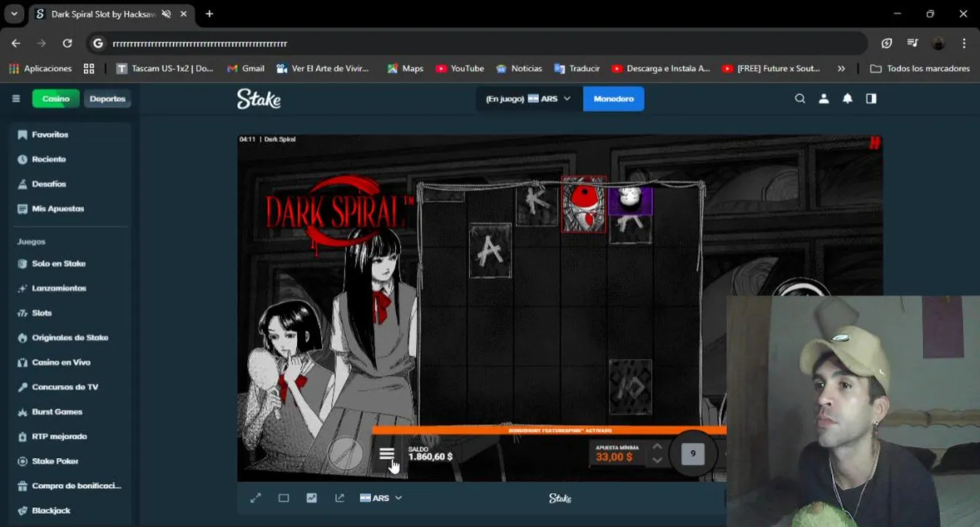
Task: Open media controls in toolbar
Action: coord(912,43)
